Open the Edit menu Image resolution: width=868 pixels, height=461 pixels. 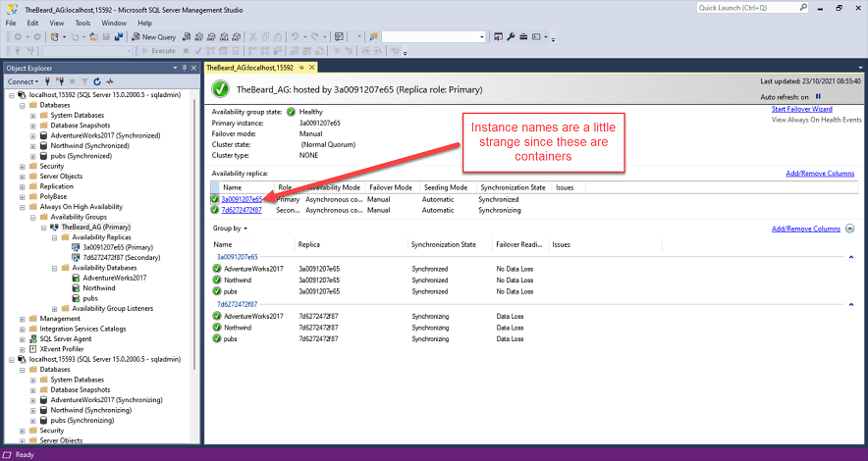(32, 24)
